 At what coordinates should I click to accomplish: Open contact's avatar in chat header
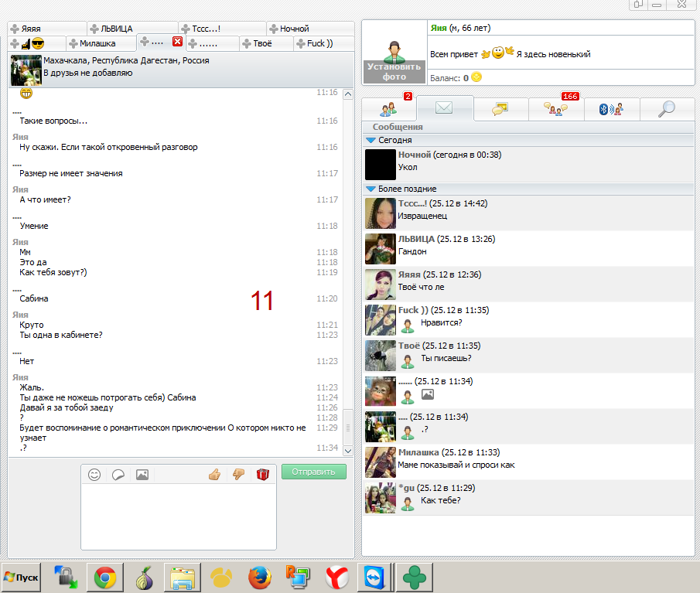pos(26,70)
